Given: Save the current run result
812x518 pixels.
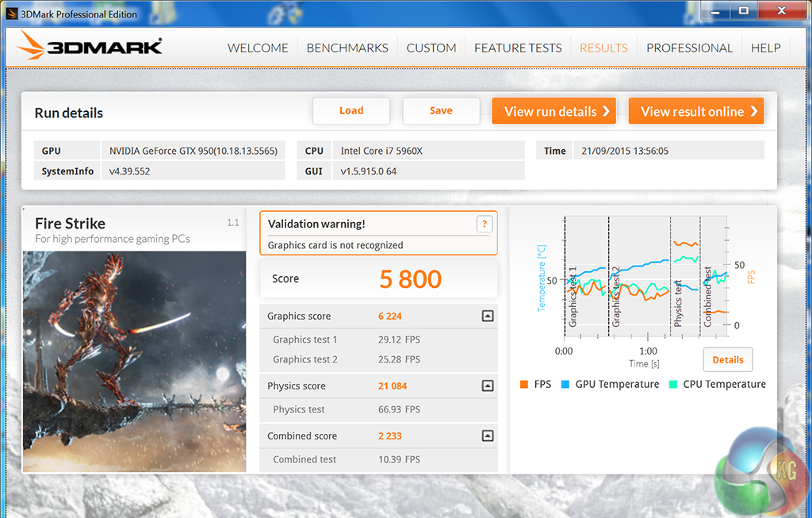Looking at the screenshot, I should [441, 111].
